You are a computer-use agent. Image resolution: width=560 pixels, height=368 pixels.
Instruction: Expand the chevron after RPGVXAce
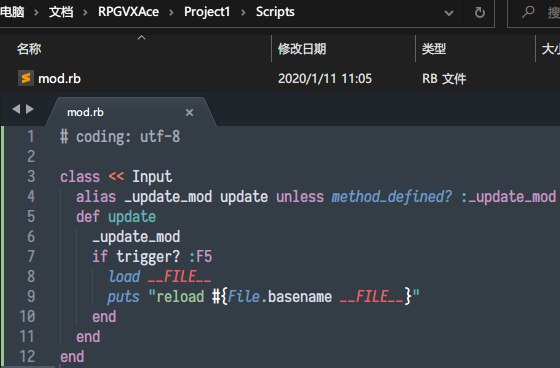171,13
